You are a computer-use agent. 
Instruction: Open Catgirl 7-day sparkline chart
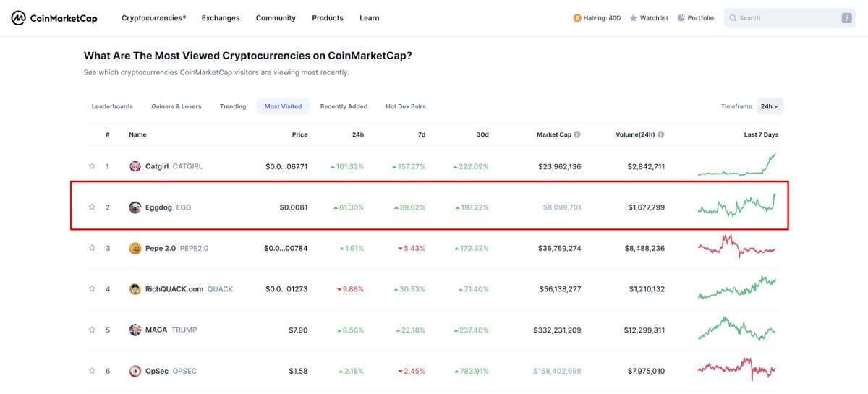click(x=736, y=165)
